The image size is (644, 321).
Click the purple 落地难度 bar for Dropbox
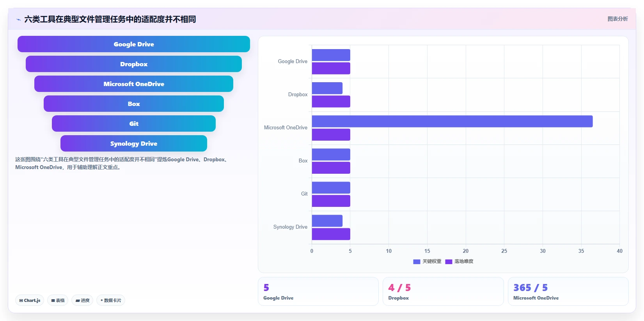[331, 102]
